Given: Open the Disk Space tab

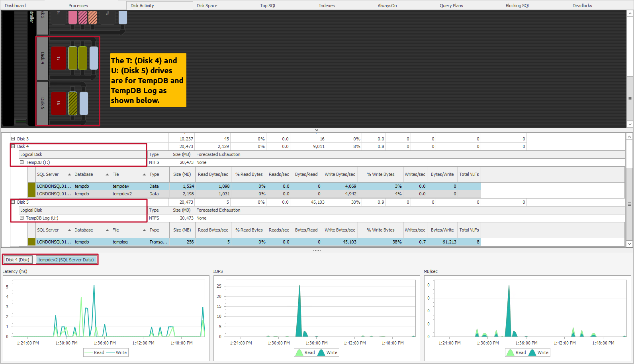Looking at the screenshot, I should point(207,6).
